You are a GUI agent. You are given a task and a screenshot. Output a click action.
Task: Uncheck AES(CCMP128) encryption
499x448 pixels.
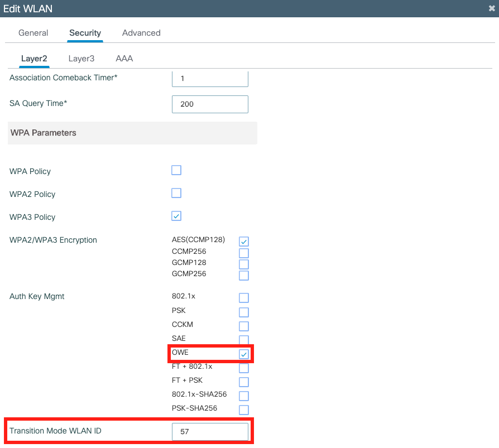coord(243,241)
